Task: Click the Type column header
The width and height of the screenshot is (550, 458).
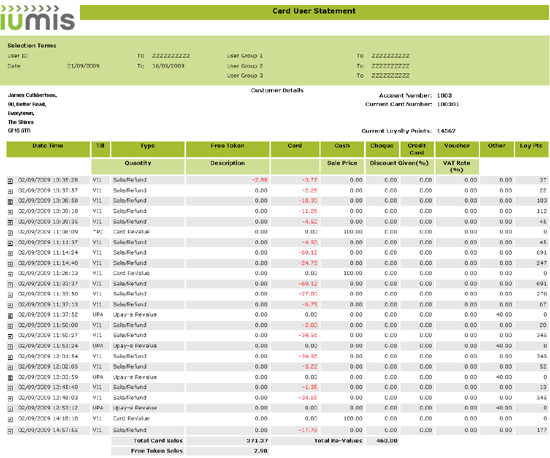Action: point(148,149)
